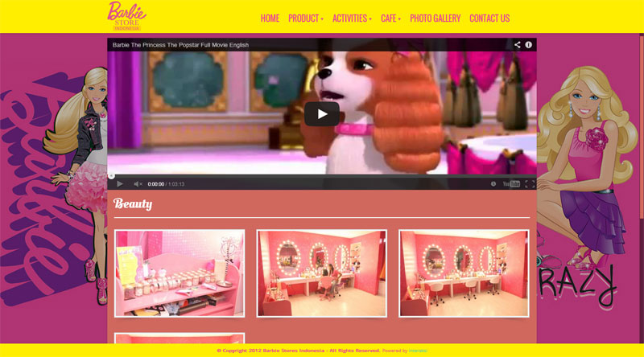Open the pink makeup shelf thumbnail

[x=180, y=273]
